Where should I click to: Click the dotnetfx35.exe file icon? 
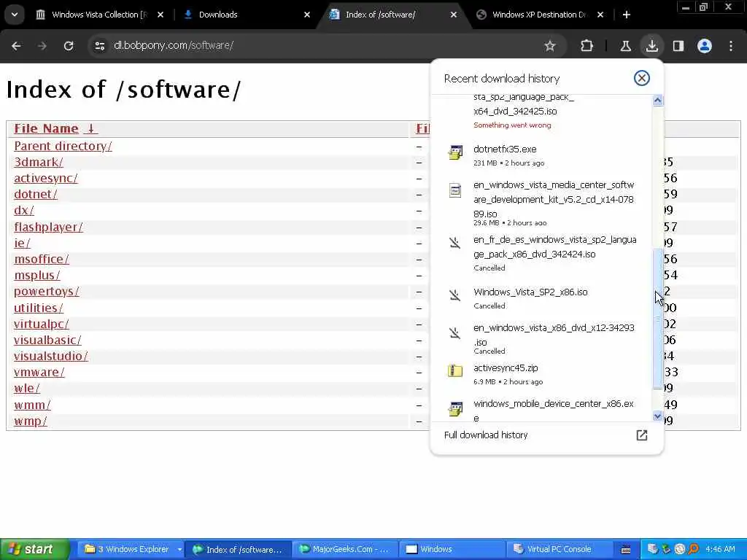(455, 152)
